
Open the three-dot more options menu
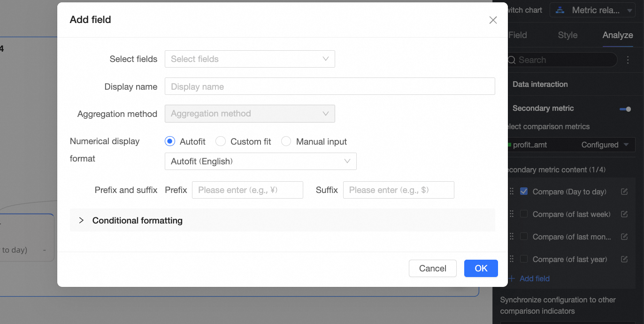(628, 60)
